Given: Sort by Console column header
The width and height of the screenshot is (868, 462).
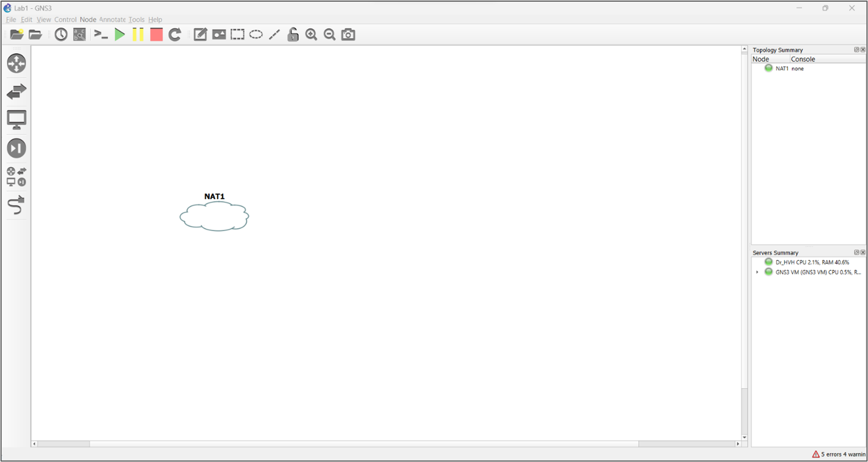Looking at the screenshot, I should 828,59.
